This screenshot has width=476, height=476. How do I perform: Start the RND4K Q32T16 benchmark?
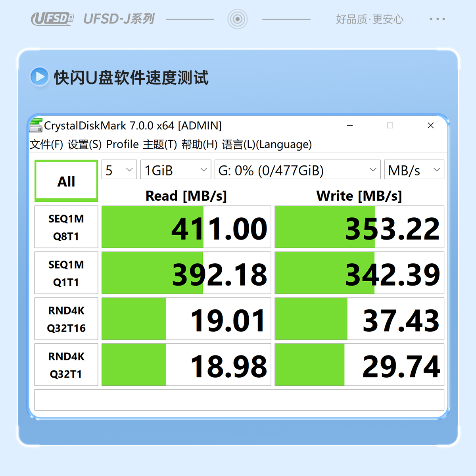click(66, 319)
